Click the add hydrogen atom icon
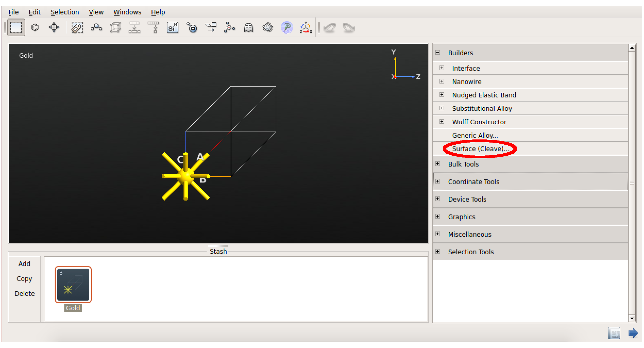The height and width of the screenshot is (348, 644). (191, 27)
